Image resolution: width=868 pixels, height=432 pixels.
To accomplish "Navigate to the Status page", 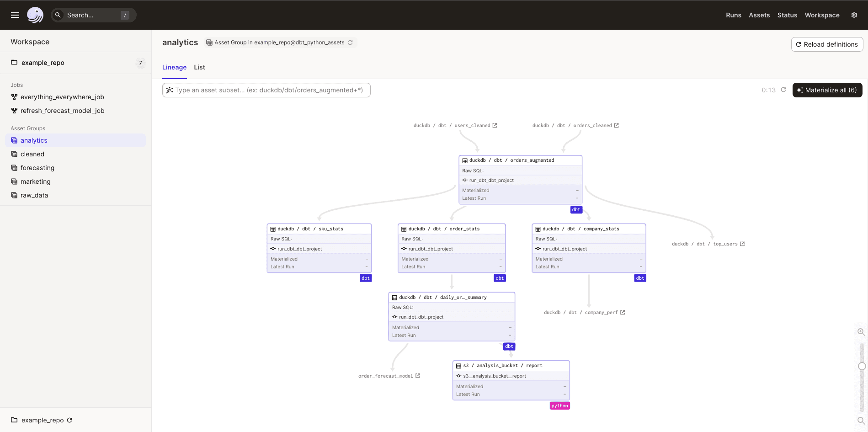I will (787, 15).
